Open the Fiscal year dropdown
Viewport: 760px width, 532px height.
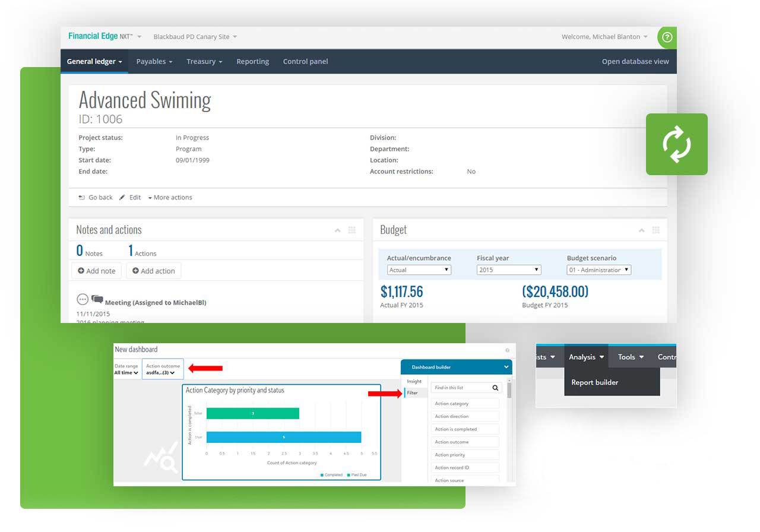[x=509, y=270]
